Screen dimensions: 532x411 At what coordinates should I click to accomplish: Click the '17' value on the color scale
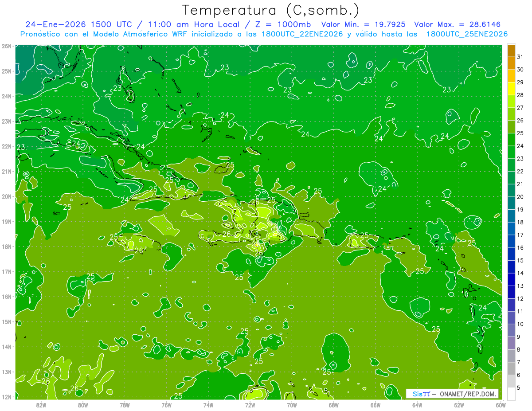pyautogui.click(x=520, y=235)
